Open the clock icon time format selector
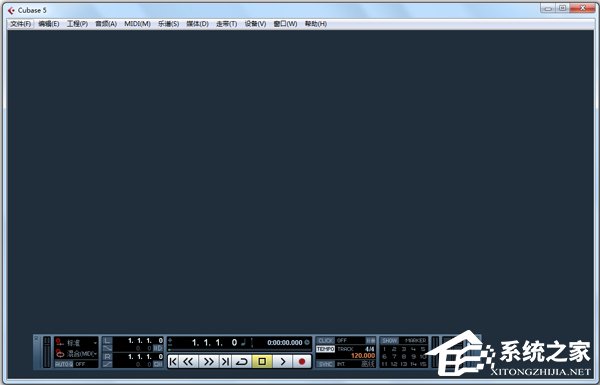The width and height of the screenshot is (600, 385). tap(307, 342)
